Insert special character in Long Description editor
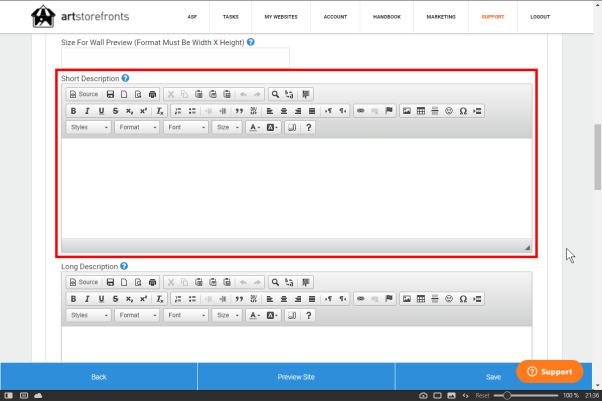The image size is (602, 401). (463, 299)
